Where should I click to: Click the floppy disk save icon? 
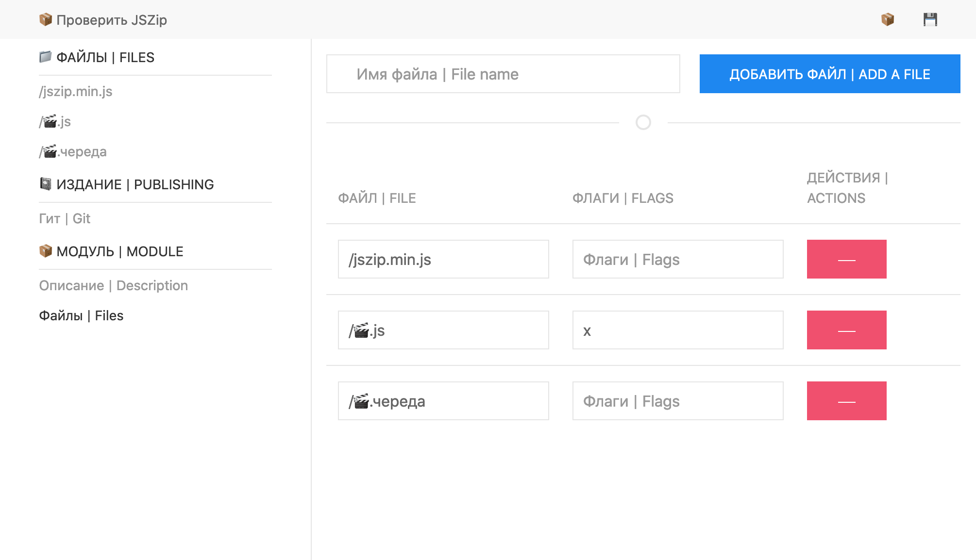point(930,19)
